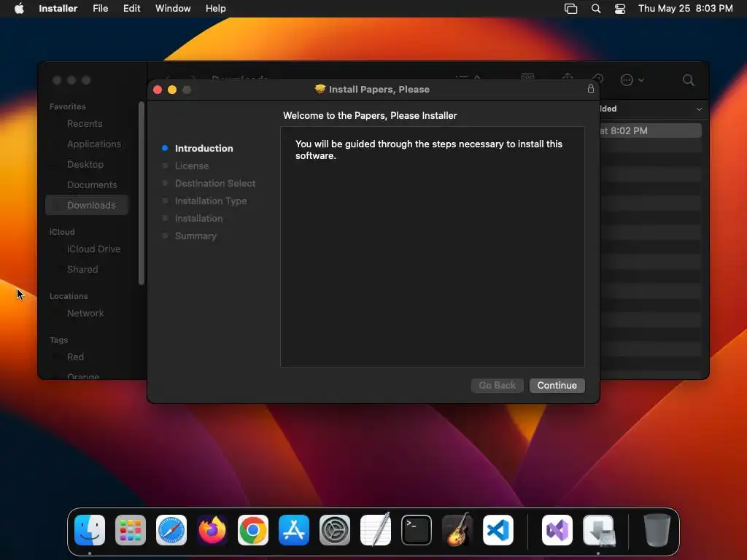Launch Terminal from the Dock

click(417, 529)
